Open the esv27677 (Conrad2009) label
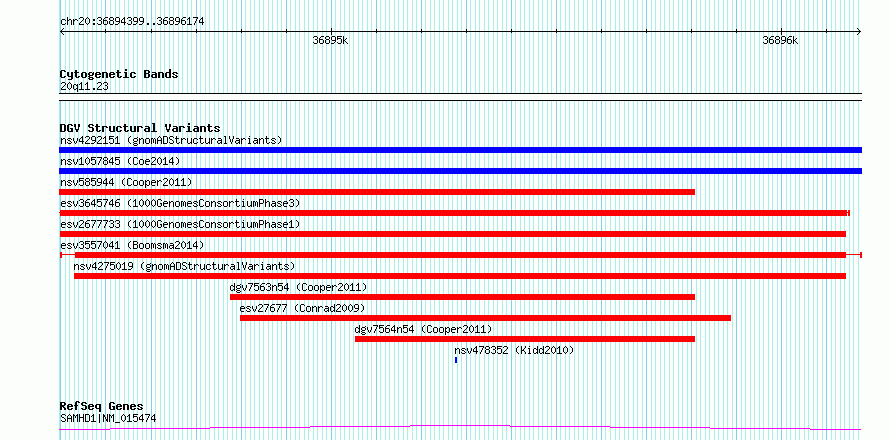Viewport: 890px width, 440px height. tap(303, 308)
